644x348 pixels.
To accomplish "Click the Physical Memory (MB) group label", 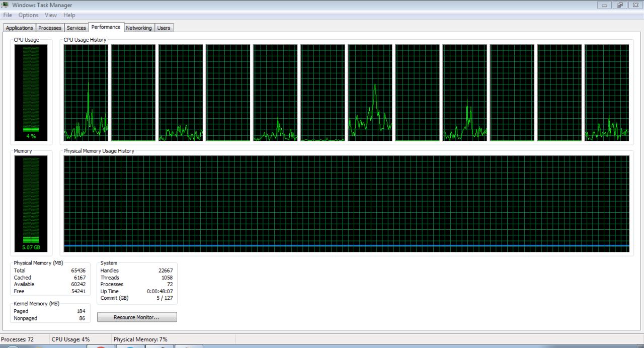I will coord(38,263).
